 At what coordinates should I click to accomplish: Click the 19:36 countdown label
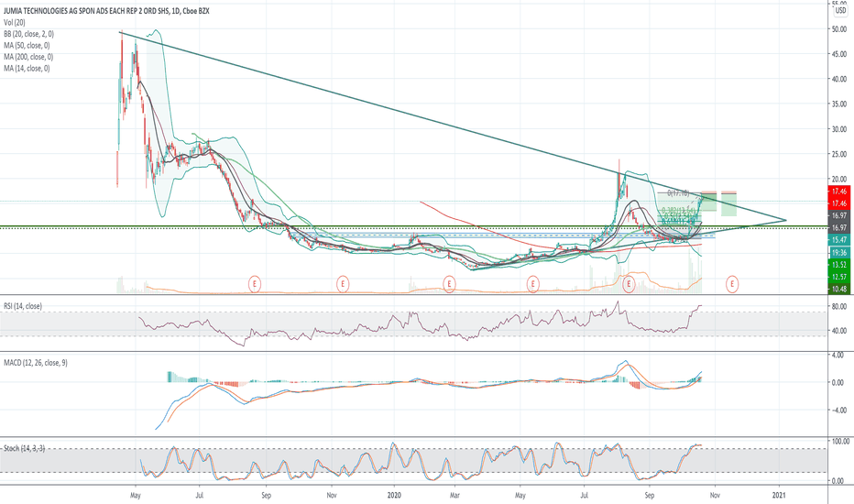[839, 252]
